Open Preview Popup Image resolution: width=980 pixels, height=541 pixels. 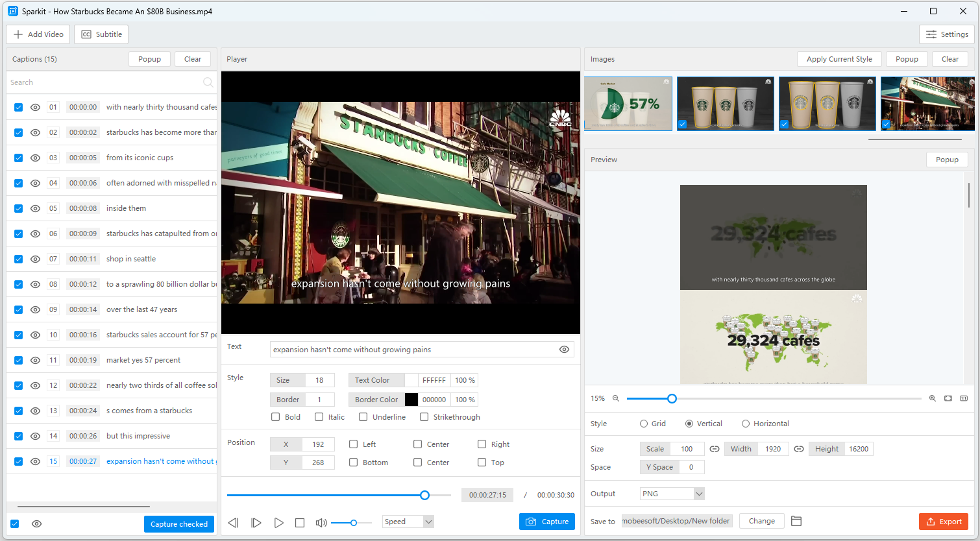[947, 160]
